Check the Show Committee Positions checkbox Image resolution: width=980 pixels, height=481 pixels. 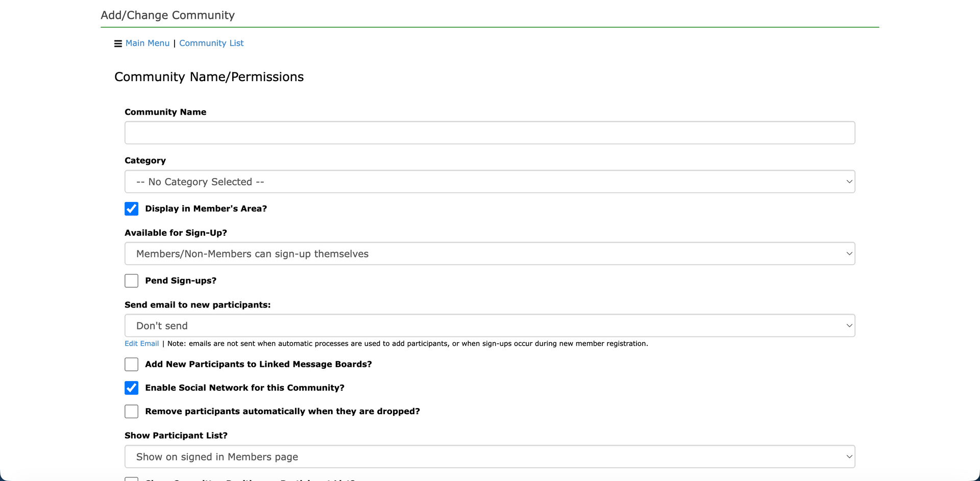(131, 478)
